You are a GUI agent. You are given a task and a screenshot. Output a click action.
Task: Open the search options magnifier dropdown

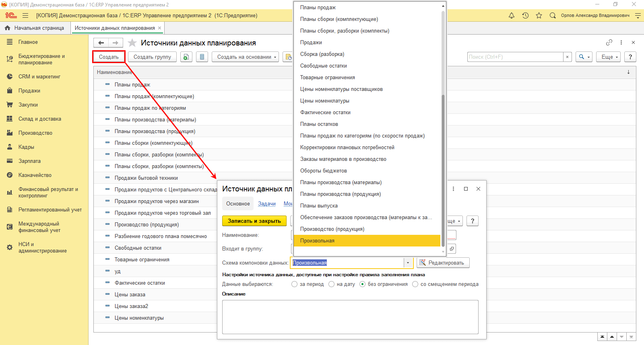(584, 57)
